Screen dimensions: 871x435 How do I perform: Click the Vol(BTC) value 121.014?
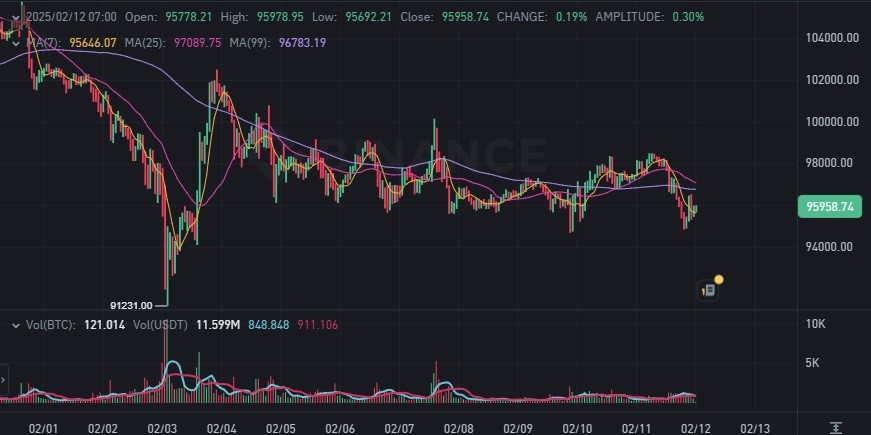104,325
